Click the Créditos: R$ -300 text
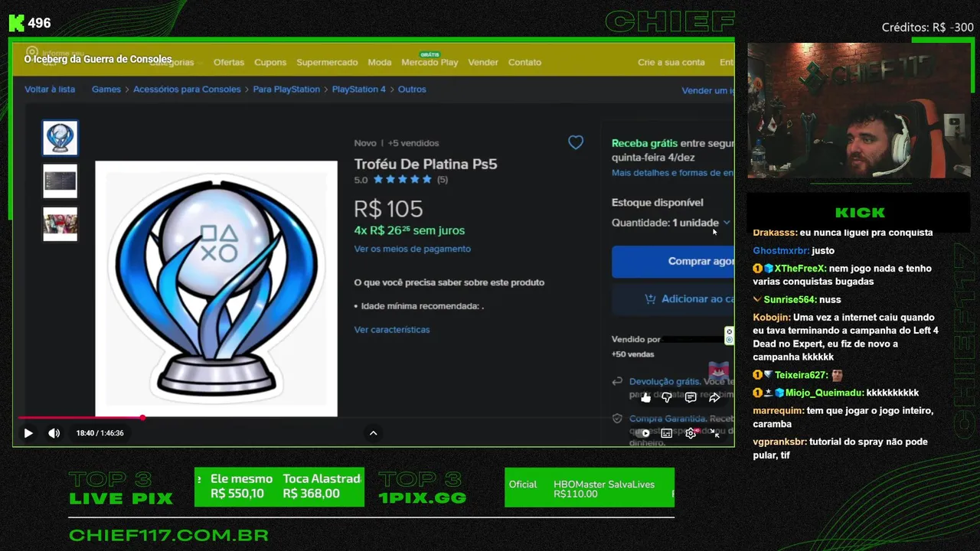The width and height of the screenshot is (980, 551). click(927, 28)
